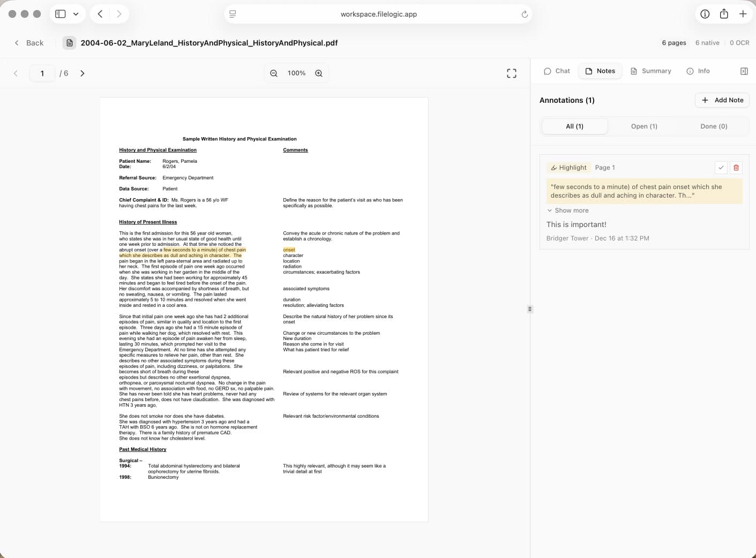Zoom in with the plus magnifier

pyautogui.click(x=319, y=73)
